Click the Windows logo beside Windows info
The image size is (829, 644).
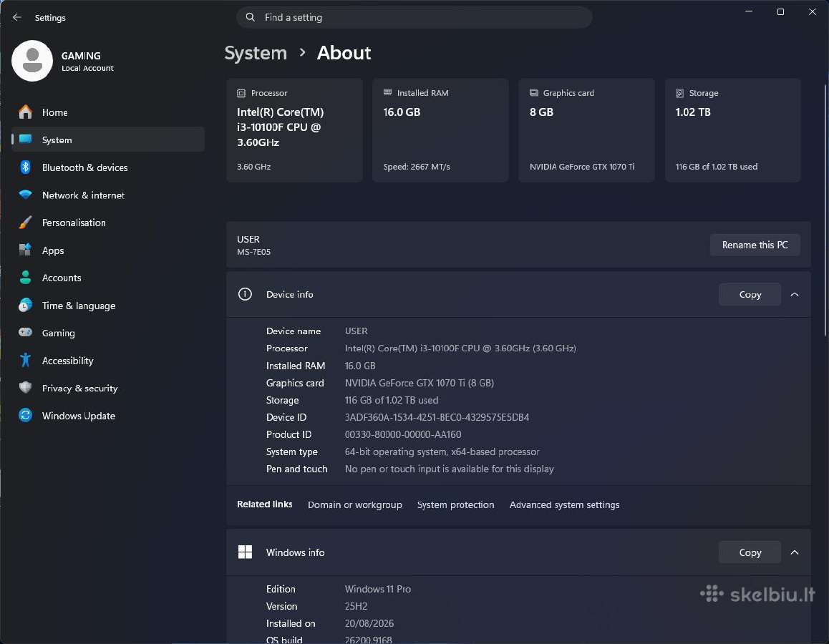click(245, 552)
